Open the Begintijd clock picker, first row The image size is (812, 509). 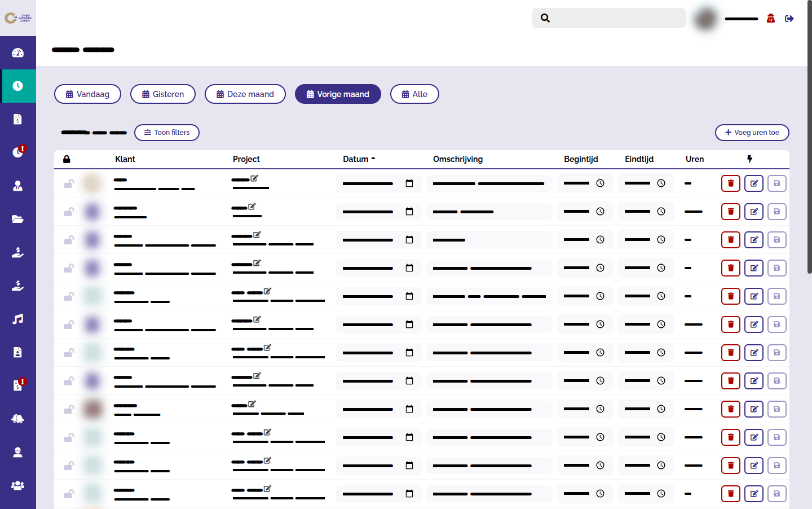[601, 183]
